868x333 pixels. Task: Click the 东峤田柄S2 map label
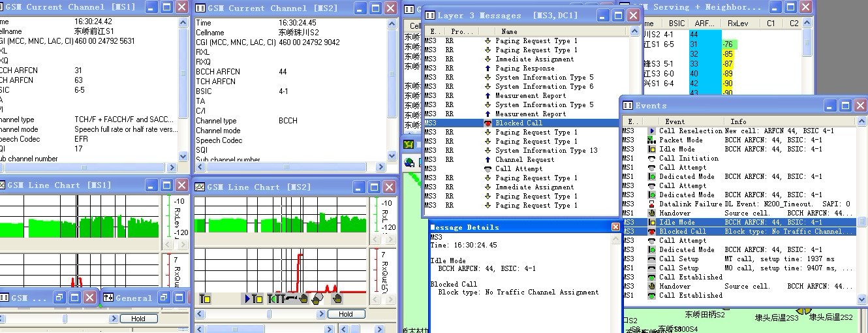pos(705,315)
